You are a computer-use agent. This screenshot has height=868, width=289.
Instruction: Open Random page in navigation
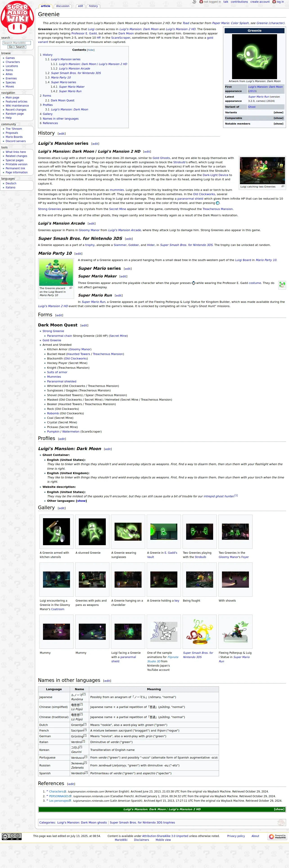14,114
